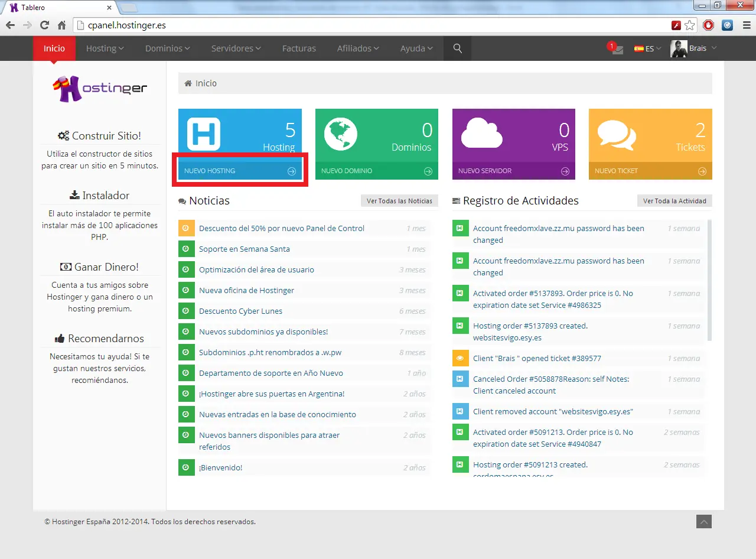Open the Instalador sidebar link
756x559 pixels.
pos(99,196)
